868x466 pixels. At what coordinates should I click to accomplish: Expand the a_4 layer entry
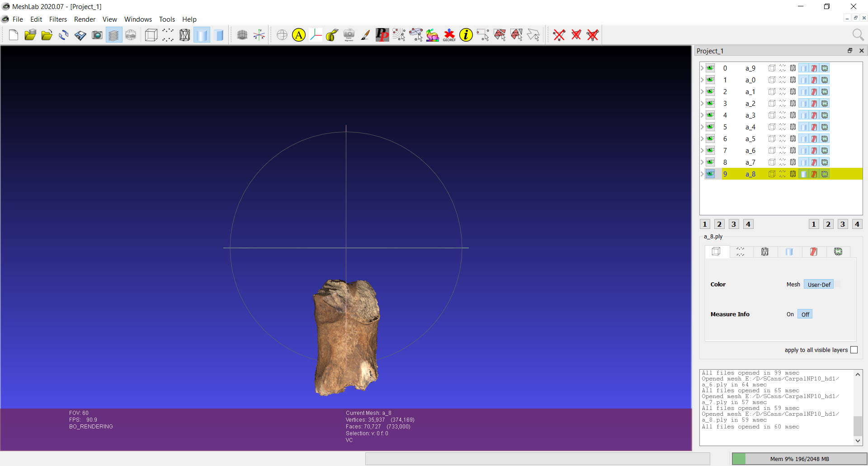702,127
